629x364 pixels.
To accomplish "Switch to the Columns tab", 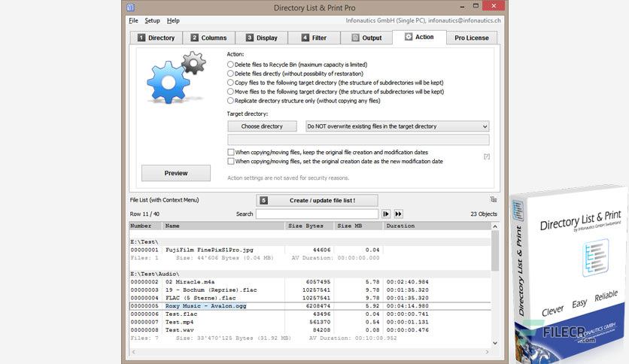I will point(209,38).
